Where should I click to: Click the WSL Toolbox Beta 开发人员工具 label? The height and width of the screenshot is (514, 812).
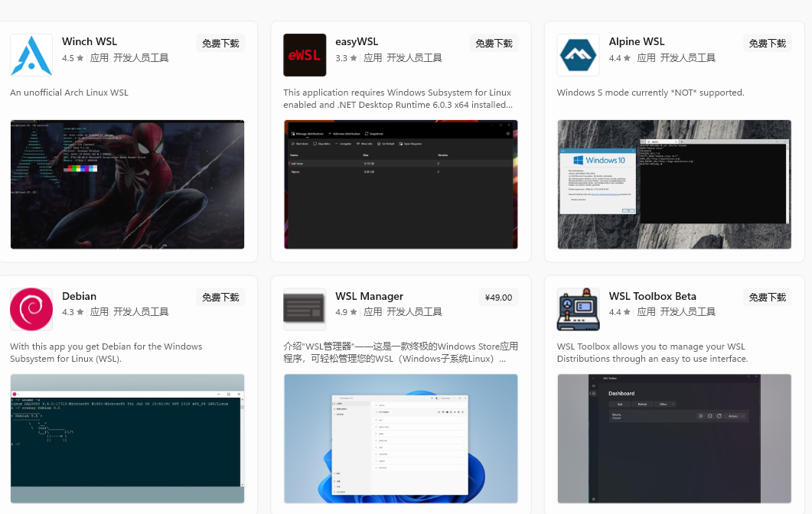688,312
